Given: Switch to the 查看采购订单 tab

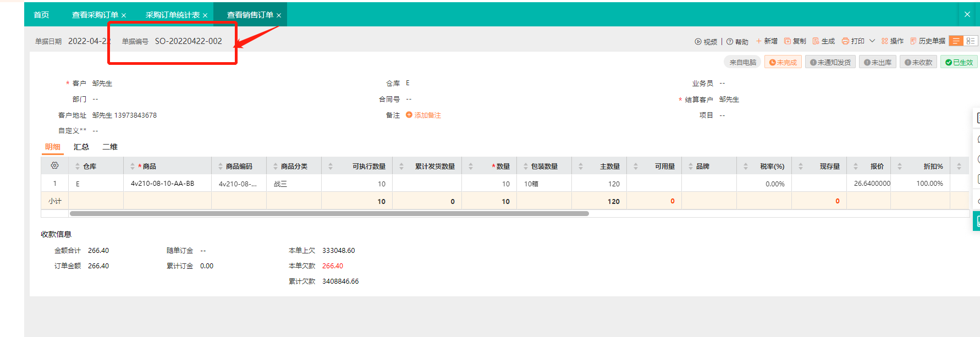Looking at the screenshot, I should pos(95,15).
